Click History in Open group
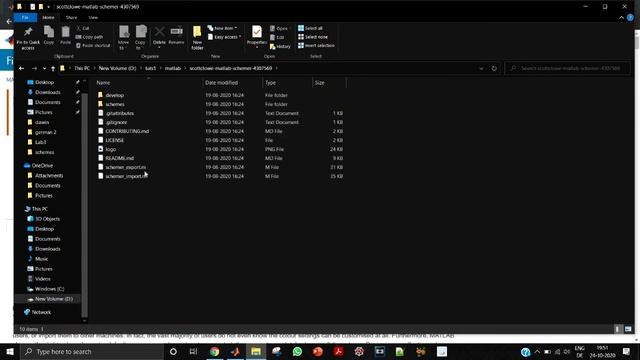The width and height of the screenshot is (640, 360). 280,46
